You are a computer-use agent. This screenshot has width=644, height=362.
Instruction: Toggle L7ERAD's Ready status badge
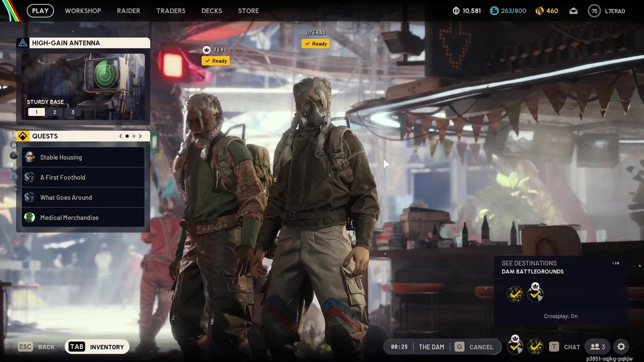pyautogui.click(x=315, y=44)
